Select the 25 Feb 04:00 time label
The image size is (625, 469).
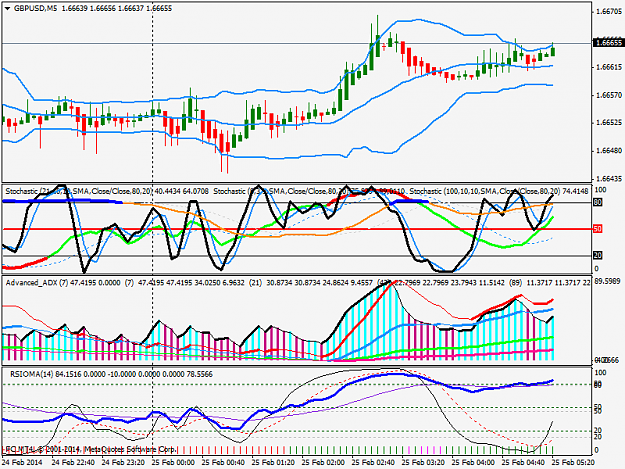(473, 463)
